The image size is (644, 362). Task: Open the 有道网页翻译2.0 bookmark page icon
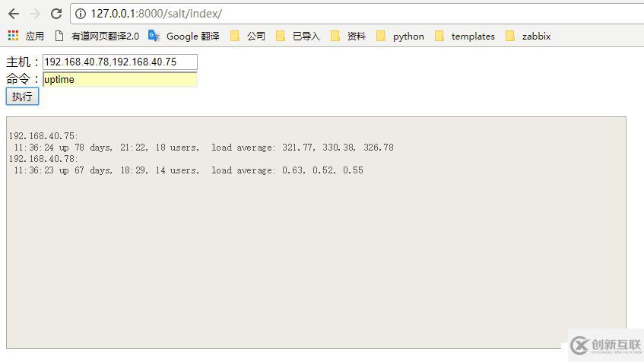click(59, 37)
